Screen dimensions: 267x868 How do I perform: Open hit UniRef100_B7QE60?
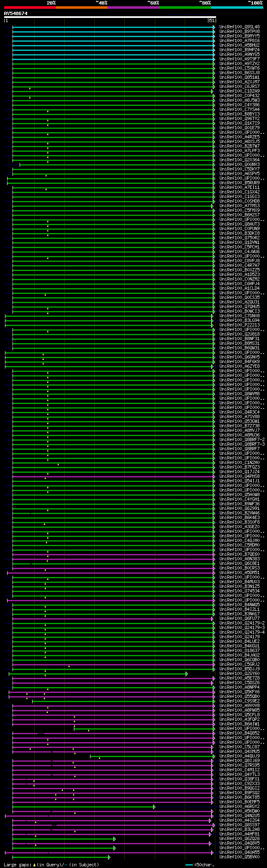tap(239, 554)
